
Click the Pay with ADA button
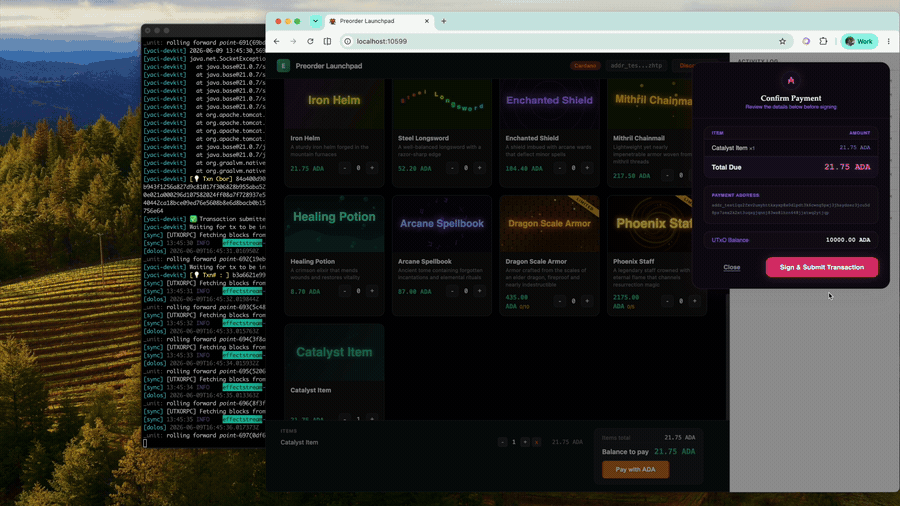click(635, 469)
